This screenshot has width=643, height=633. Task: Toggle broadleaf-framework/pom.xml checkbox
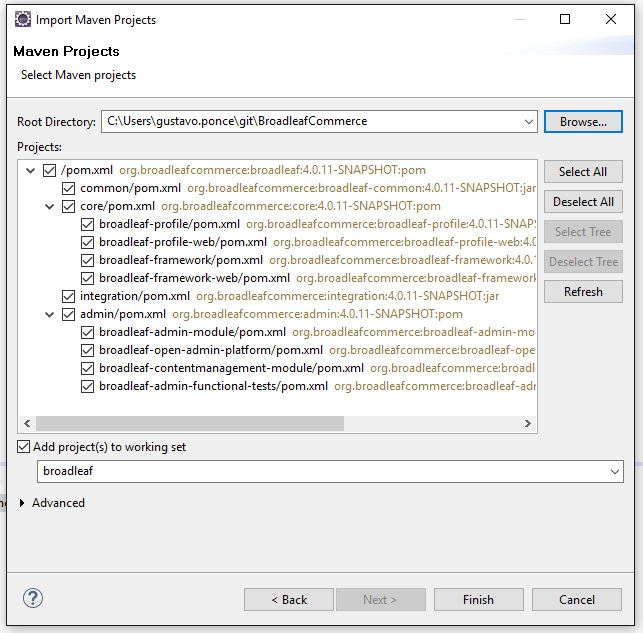pos(87,260)
